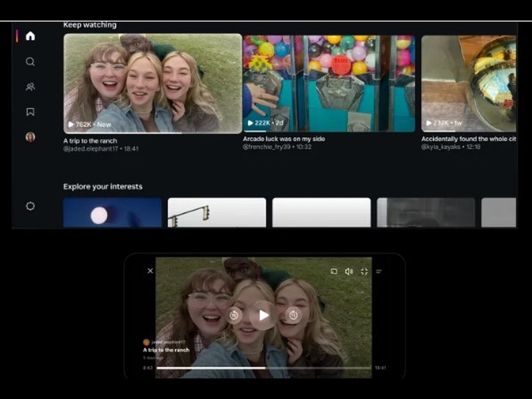
Task: Click "Arcade luck was on my side" title
Action: click(284, 139)
